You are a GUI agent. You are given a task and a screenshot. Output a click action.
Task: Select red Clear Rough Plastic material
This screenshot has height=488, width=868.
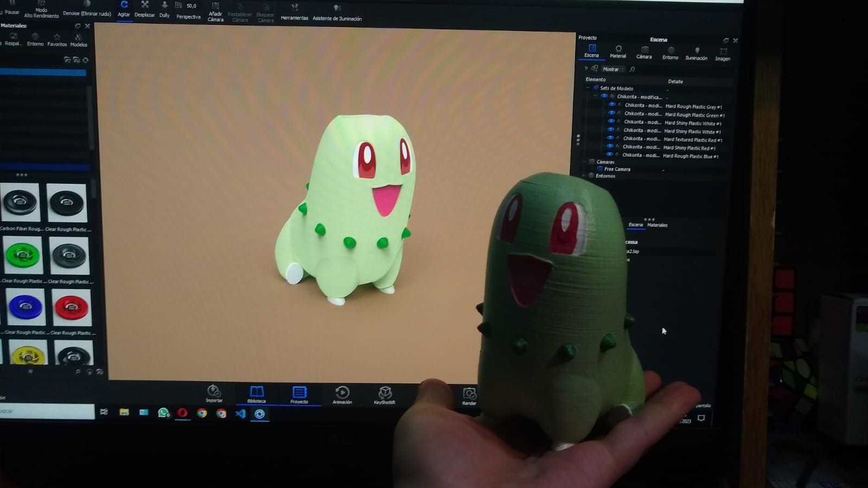click(72, 307)
